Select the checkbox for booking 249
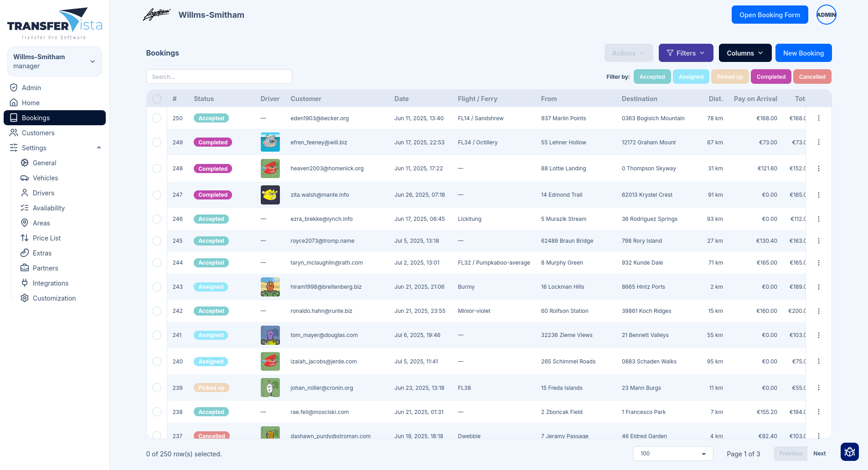868x470 pixels. [157, 143]
